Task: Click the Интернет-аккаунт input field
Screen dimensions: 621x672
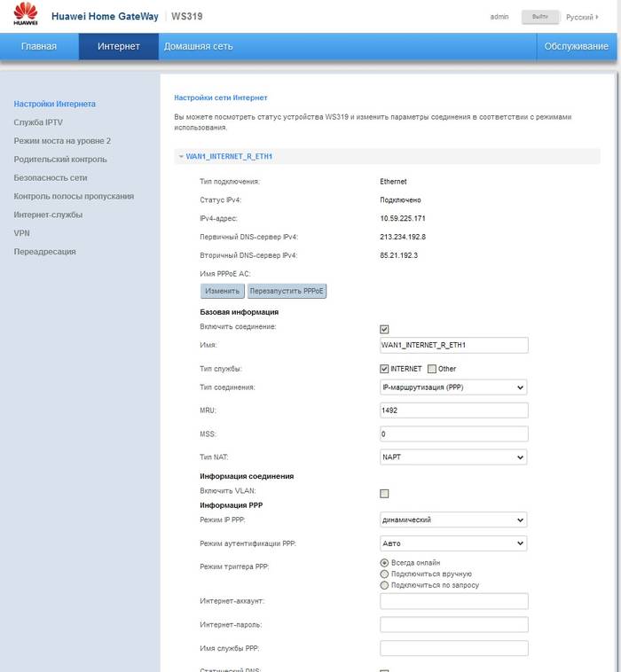Action: 453,601
